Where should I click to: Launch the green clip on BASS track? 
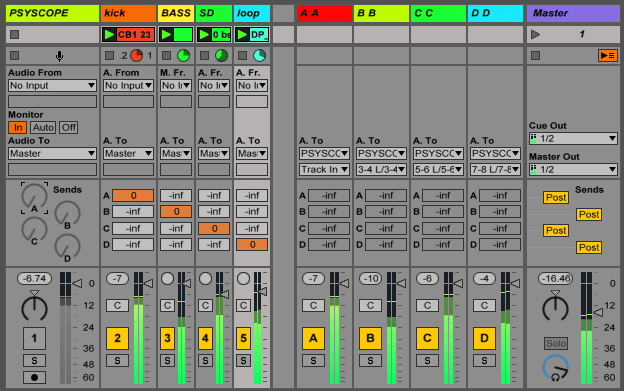click(166, 35)
